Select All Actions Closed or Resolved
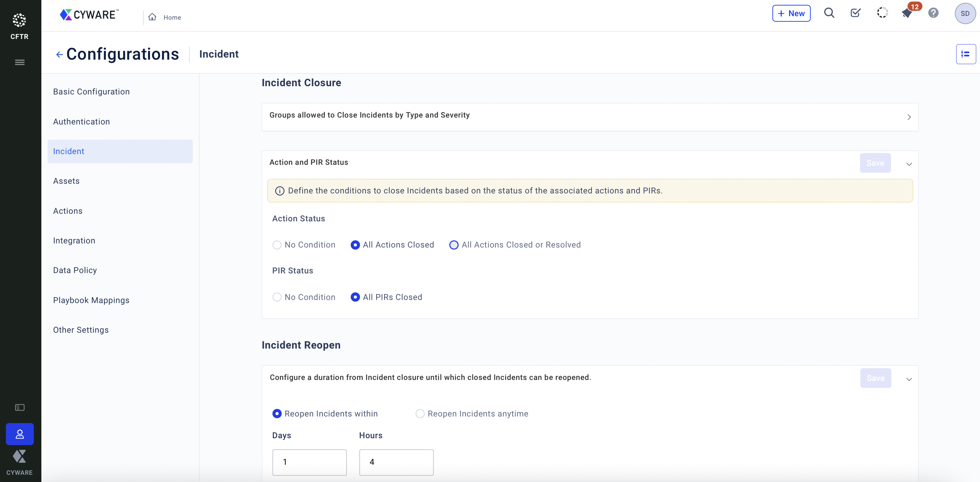 454,245
